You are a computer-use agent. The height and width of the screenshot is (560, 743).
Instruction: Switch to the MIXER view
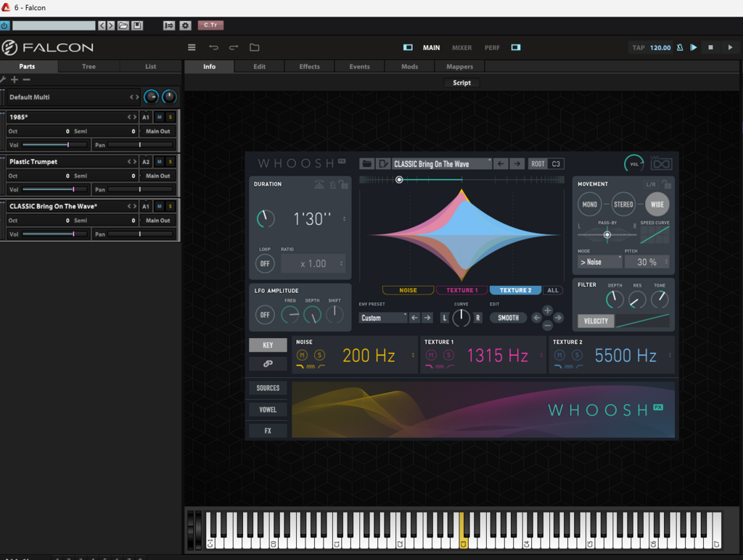pos(461,47)
